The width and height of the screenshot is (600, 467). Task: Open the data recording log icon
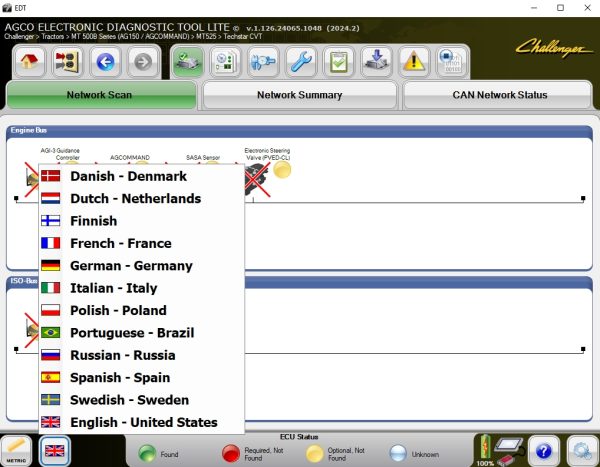click(452, 62)
